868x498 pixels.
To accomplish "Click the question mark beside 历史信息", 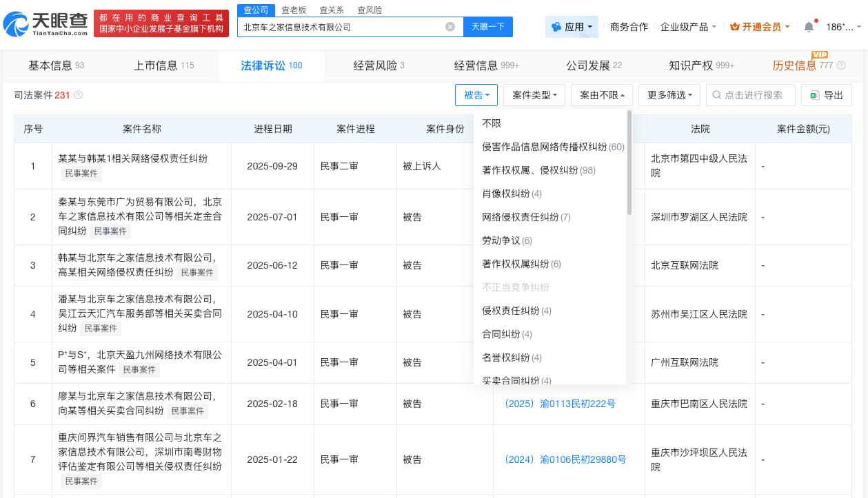I will (841, 65).
